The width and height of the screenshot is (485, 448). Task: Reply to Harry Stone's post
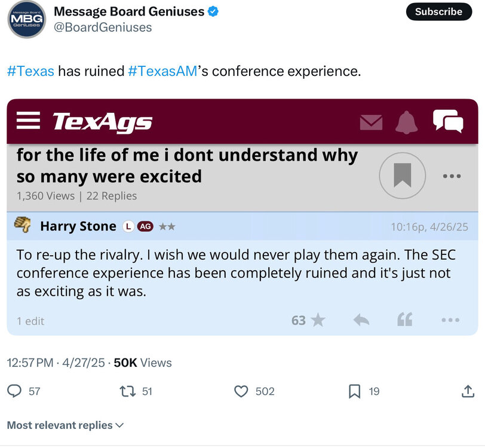pos(361,321)
